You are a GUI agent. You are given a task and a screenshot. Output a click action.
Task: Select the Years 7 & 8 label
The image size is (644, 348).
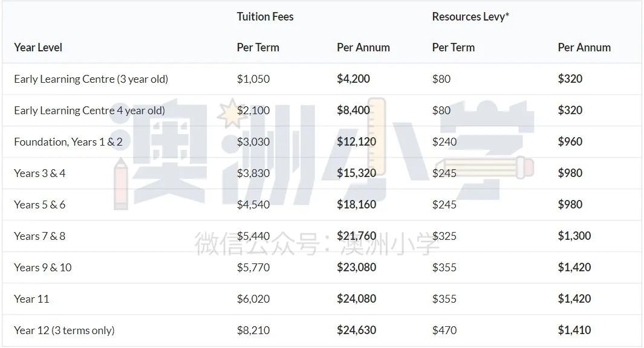(x=39, y=236)
